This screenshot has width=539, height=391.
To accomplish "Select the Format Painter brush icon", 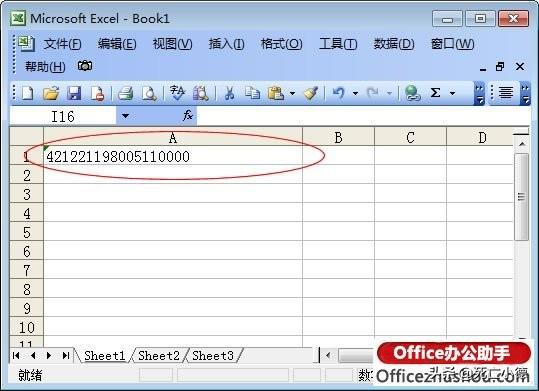I will click(311, 93).
